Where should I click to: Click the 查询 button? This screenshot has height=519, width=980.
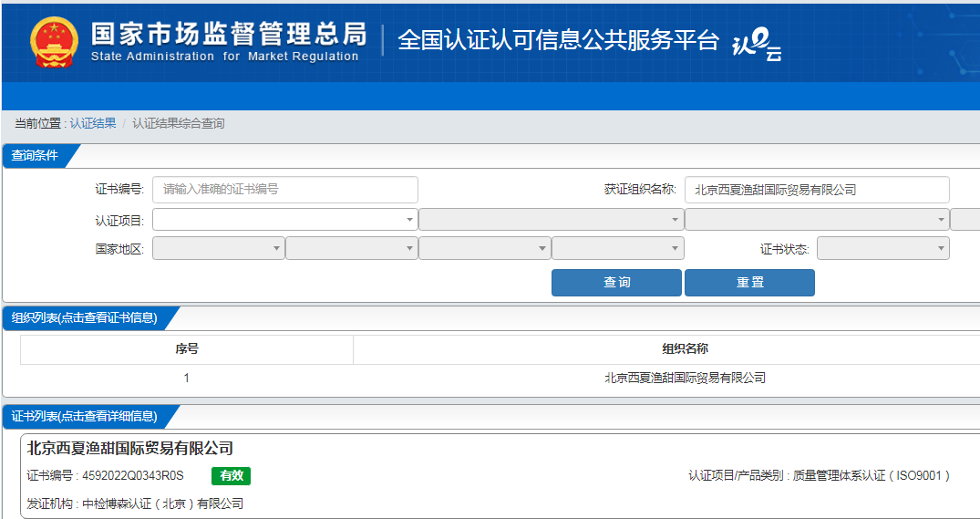click(616, 283)
